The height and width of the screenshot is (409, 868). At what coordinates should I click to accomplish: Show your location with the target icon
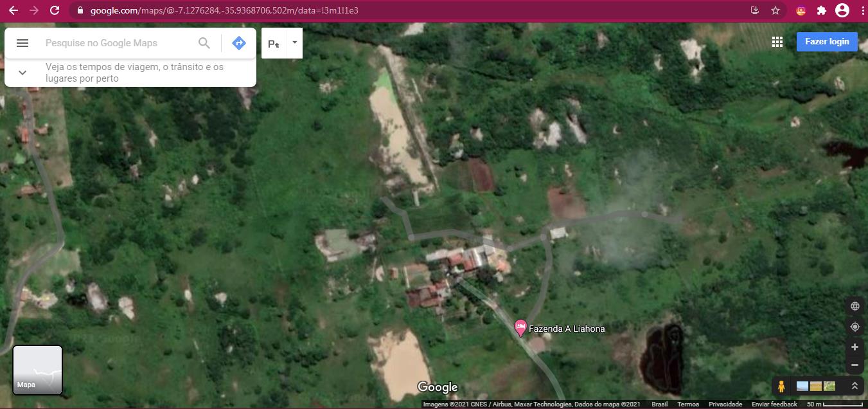point(855,327)
